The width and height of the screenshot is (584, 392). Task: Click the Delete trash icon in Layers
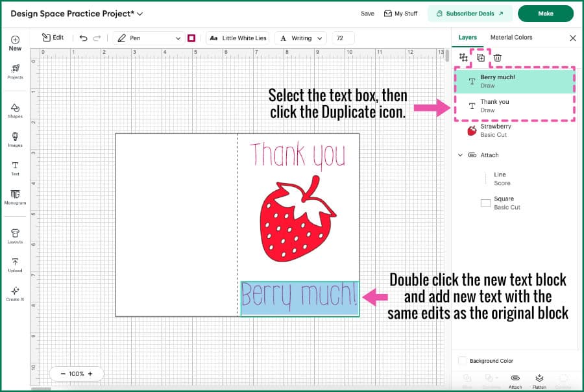click(x=498, y=57)
